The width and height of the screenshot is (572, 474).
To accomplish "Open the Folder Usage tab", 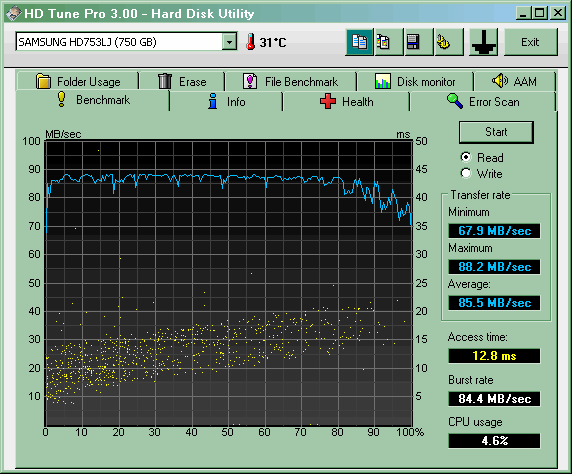I will tap(78, 81).
